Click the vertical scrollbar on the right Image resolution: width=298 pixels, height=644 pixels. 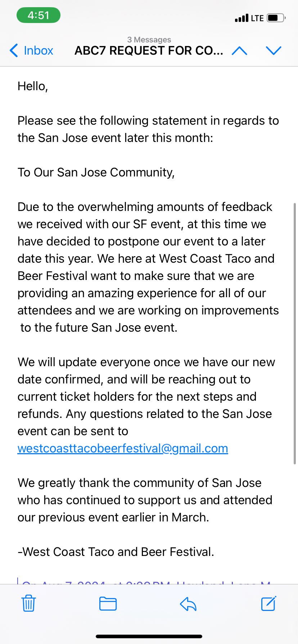[295, 333]
